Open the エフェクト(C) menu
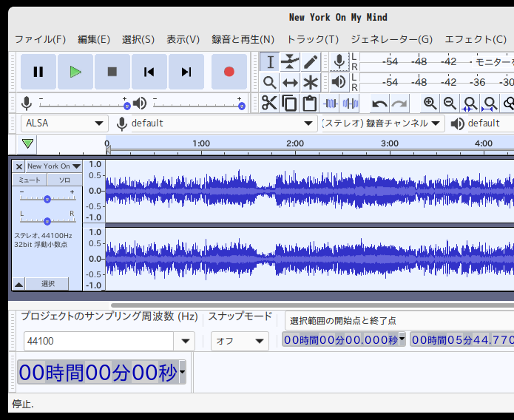Screen dimensions: 514x420 (475, 39)
